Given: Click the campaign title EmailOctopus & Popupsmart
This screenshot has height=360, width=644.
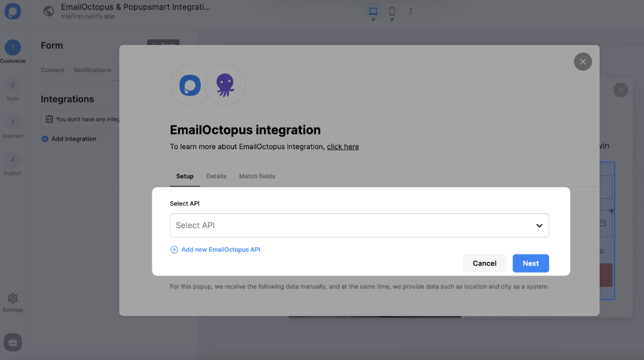Looking at the screenshot, I should (x=136, y=7).
